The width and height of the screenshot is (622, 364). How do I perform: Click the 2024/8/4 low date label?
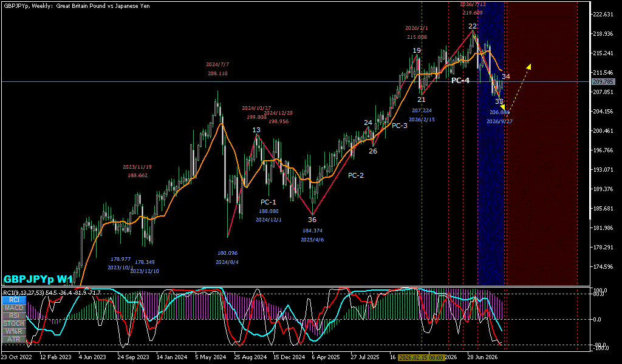(x=227, y=262)
